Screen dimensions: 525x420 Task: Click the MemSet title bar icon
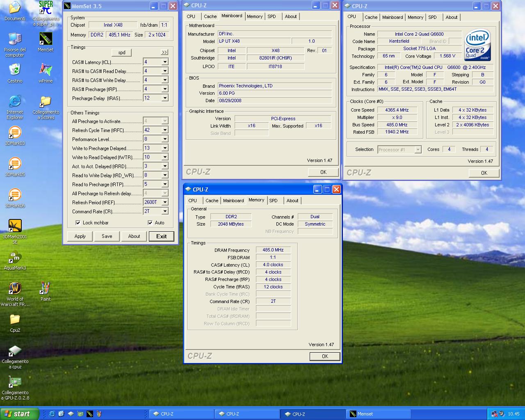coord(67,6)
